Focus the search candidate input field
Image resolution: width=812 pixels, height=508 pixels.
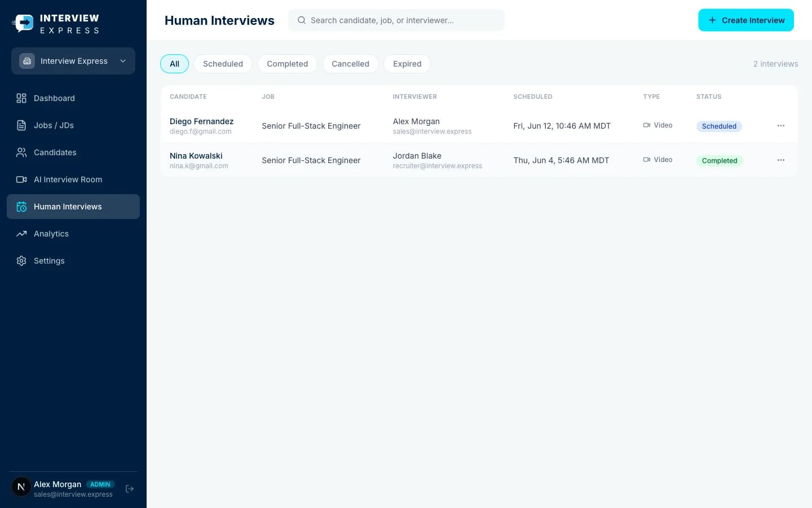click(396, 20)
